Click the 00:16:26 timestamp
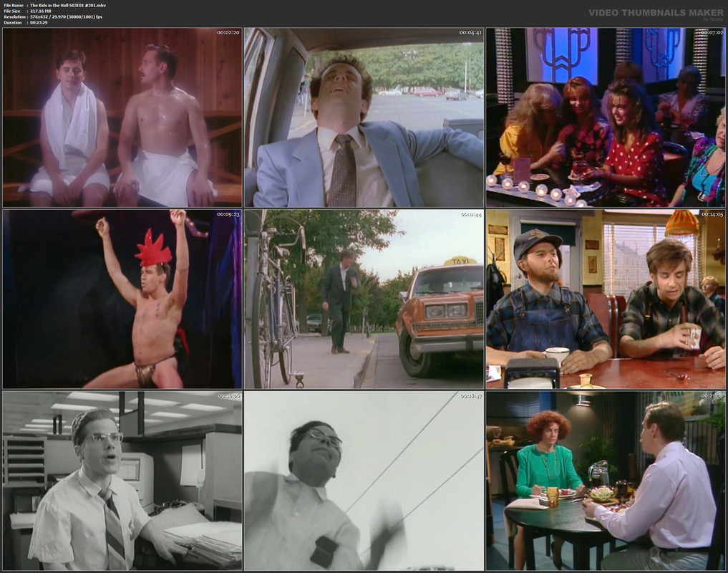The image size is (728, 573). 229,396
